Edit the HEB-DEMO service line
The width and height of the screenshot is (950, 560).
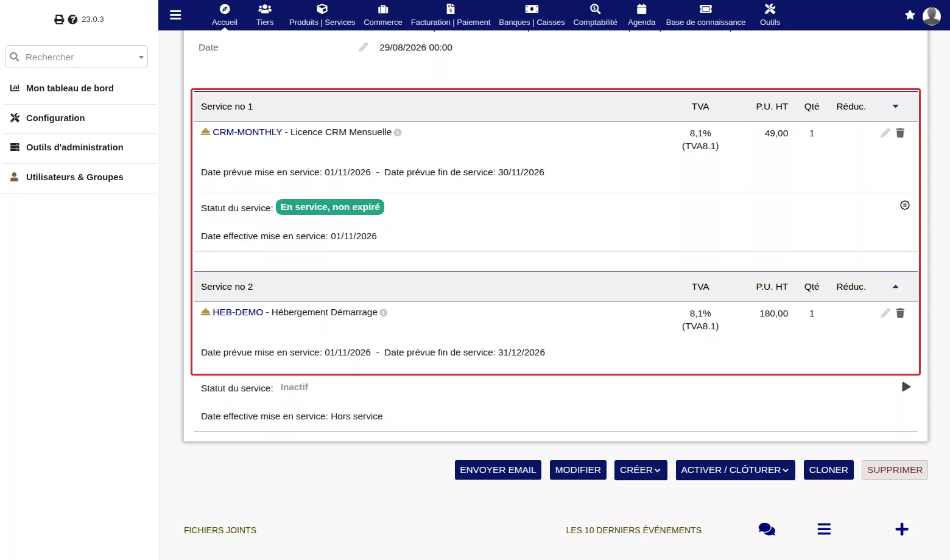point(885,313)
